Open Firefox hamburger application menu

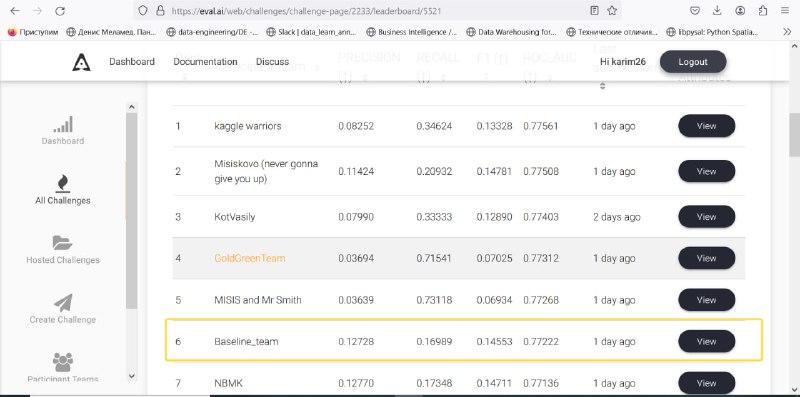pyautogui.click(x=786, y=11)
